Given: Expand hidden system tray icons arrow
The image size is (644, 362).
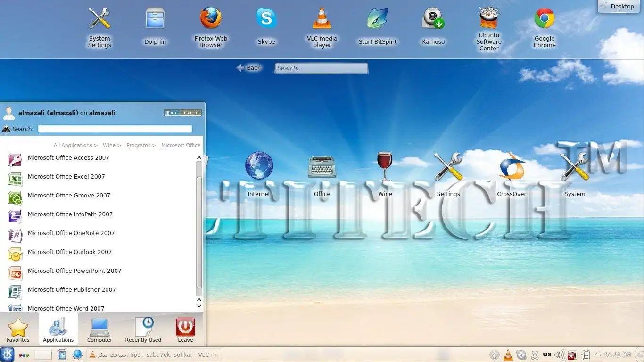Looking at the screenshot, I should point(598,354).
